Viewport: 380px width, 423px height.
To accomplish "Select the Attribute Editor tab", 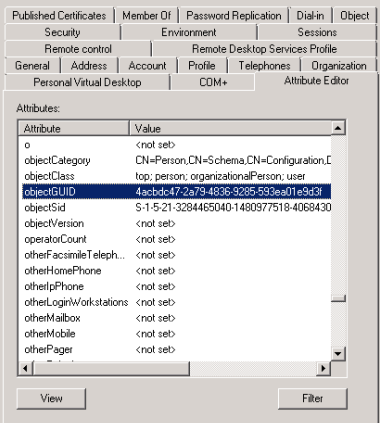I will point(316,81).
